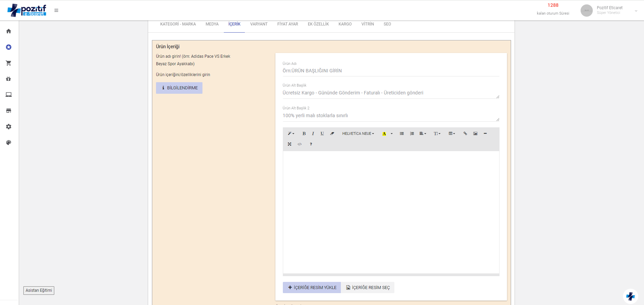The image size is (644, 305).
Task: Insert a horizontal rule line
Action: point(485,134)
